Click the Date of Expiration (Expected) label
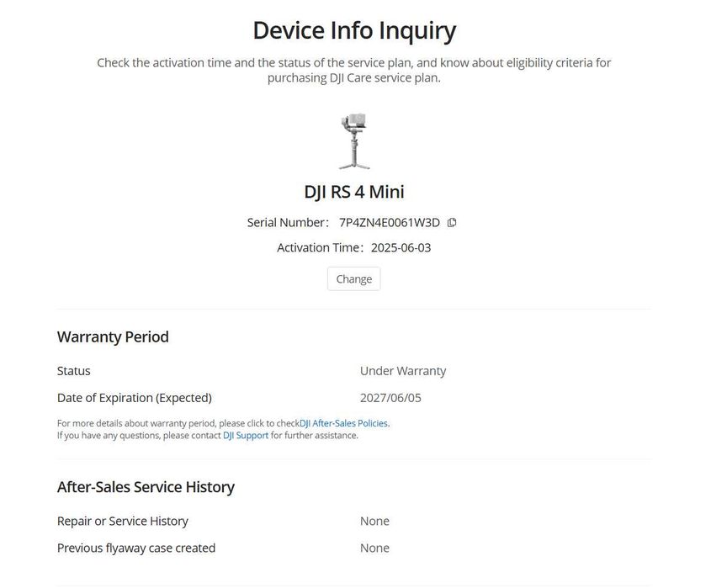Viewport: 711px width, 588px height. pos(135,398)
